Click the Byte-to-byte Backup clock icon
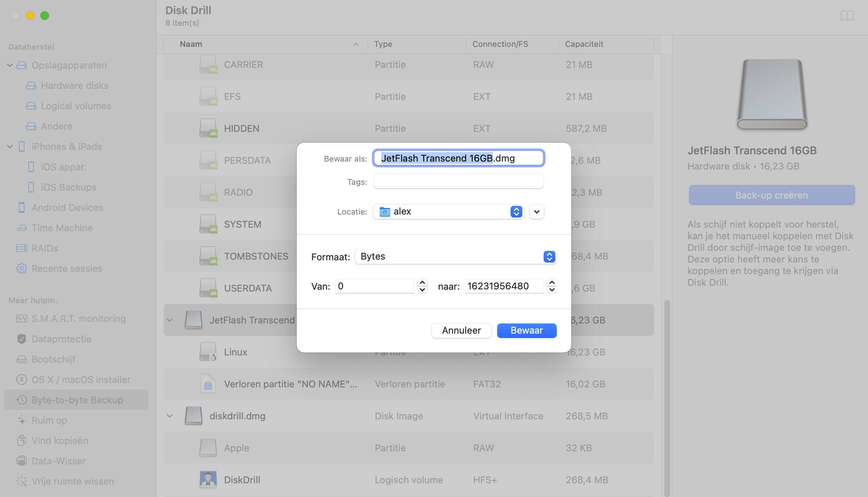This screenshot has height=497, width=868. point(22,400)
